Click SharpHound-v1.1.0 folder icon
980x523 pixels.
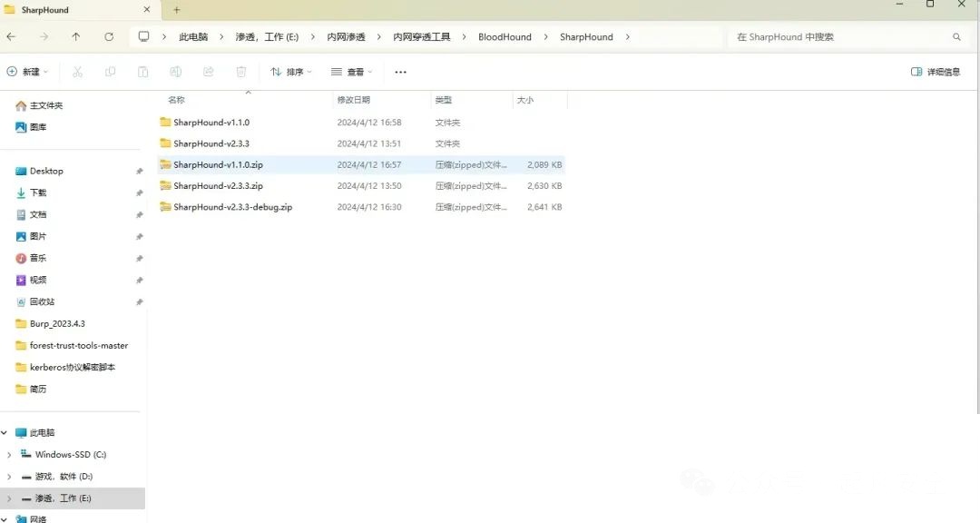pyautogui.click(x=165, y=122)
